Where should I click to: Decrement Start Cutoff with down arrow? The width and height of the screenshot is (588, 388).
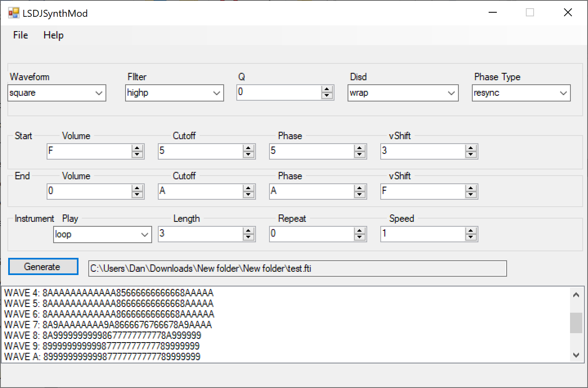pos(249,155)
